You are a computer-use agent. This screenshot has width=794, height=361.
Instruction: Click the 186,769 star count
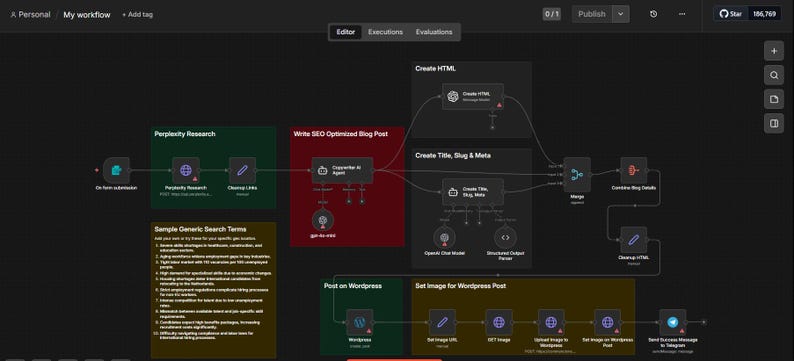764,14
